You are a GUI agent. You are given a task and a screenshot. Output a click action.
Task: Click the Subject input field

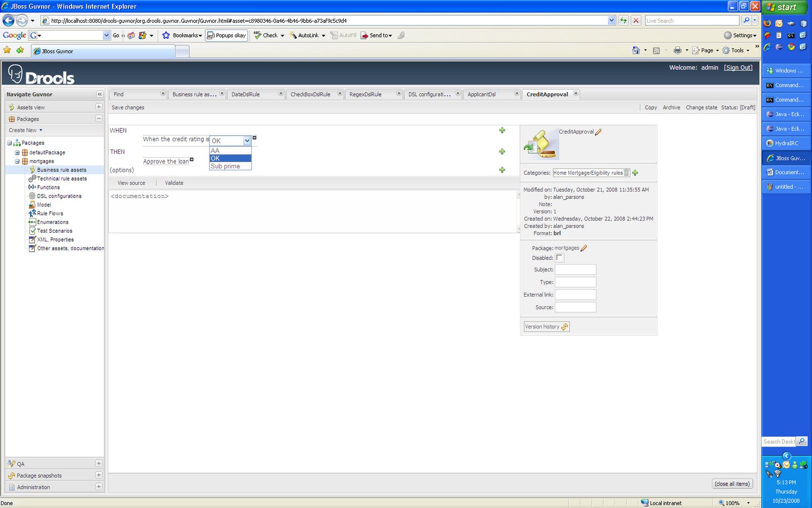coord(576,270)
